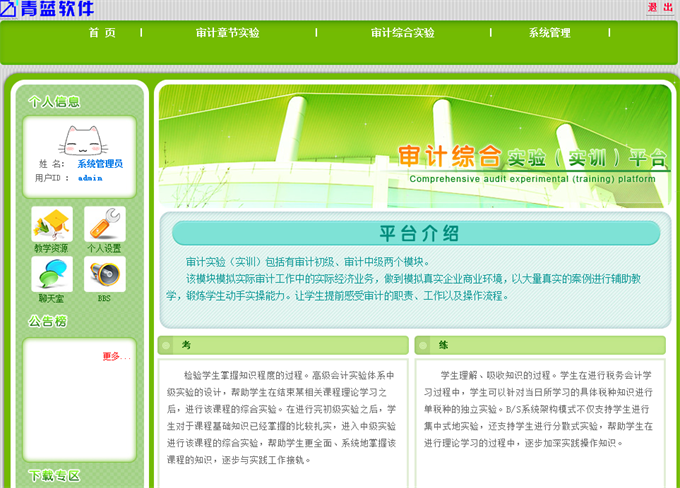The width and height of the screenshot is (680, 488).
Task: Open the 审计章节实验 menu
Action: click(227, 33)
